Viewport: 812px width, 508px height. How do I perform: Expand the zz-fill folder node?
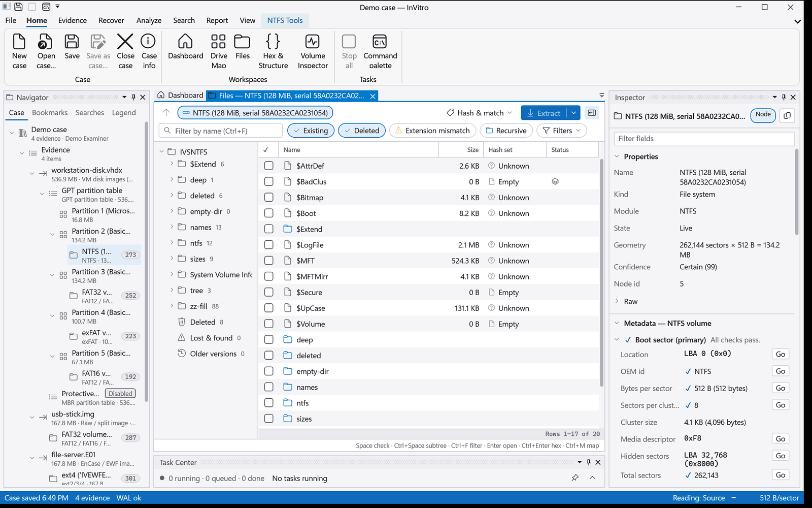point(172,306)
